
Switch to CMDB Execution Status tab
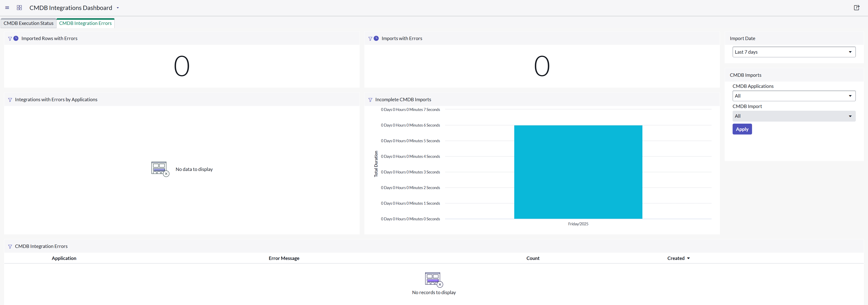[x=29, y=23]
